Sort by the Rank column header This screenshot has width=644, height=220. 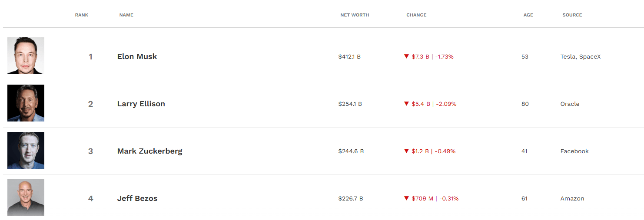[x=81, y=15]
